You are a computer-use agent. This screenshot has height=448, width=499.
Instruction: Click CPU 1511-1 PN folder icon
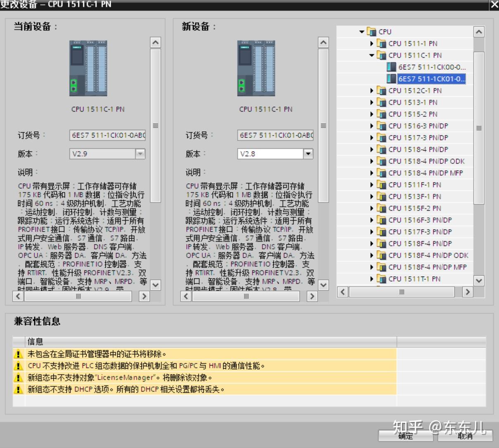tap(381, 43)
